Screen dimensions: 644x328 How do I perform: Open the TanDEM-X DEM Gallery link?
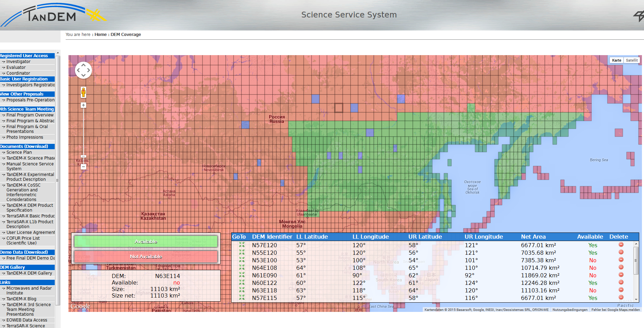click(x=29, y=273)
